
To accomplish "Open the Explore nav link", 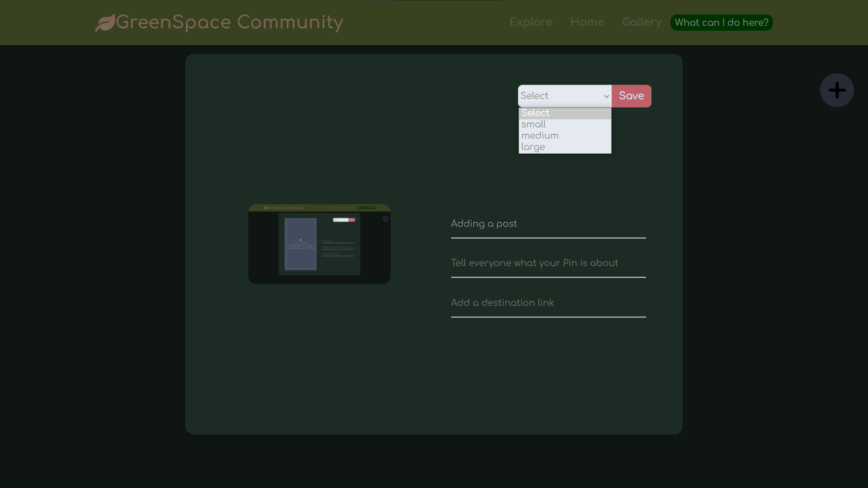I will tap(530, 22).
